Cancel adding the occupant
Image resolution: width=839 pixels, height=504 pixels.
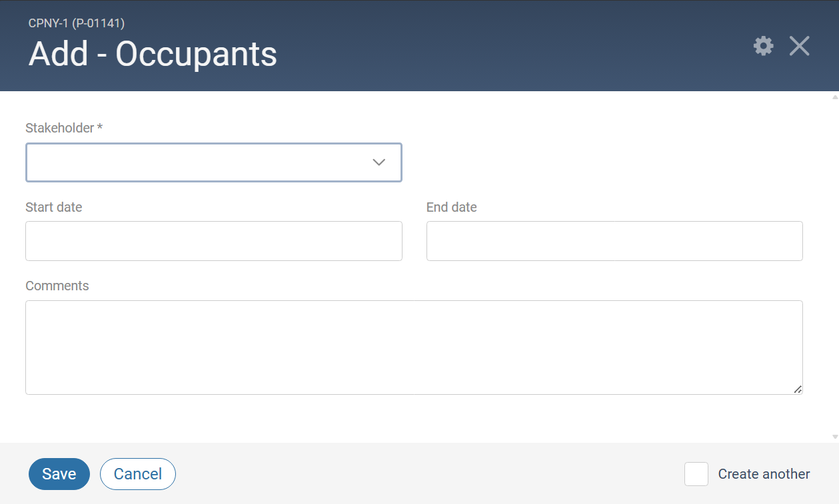click(138, 474)
